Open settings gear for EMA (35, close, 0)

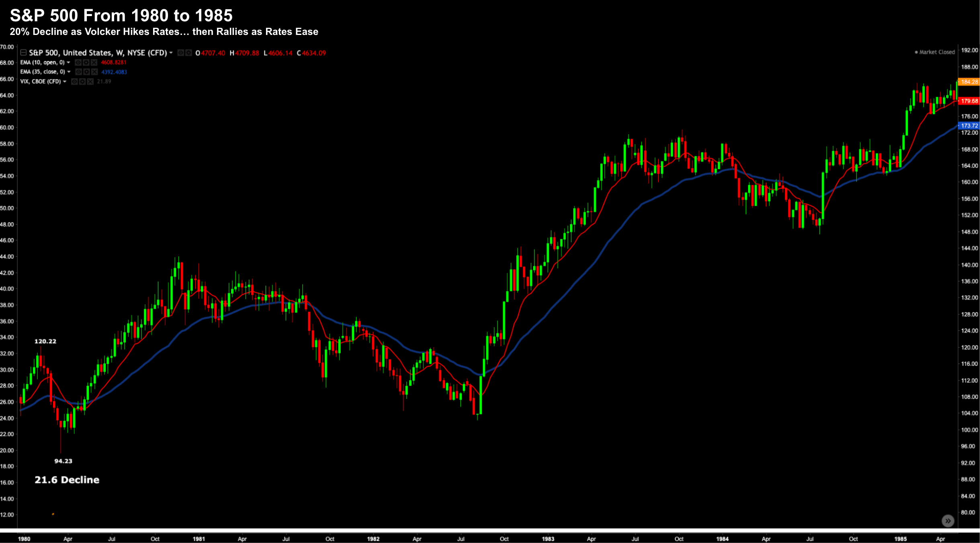[x=86, y=71]
